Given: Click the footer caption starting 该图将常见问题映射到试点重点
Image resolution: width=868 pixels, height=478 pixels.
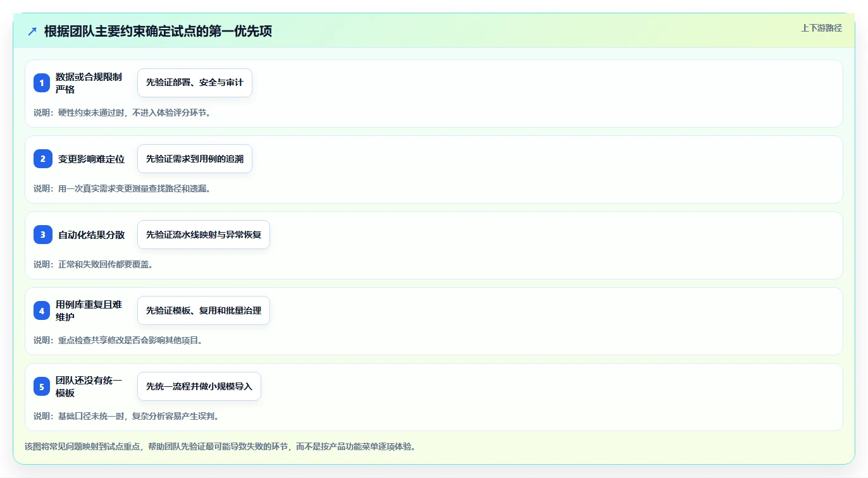Looking at the screenshot, I should (x=220, y=446).
